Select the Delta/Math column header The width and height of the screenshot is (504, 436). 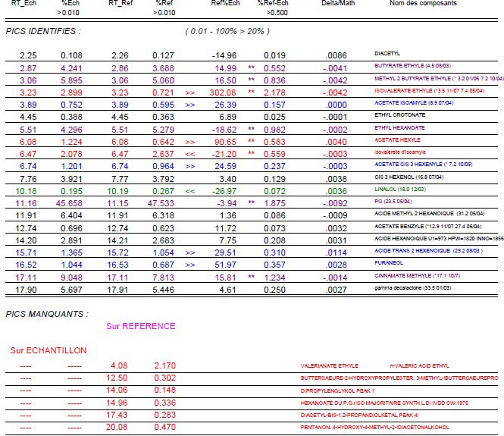[x=338, y=3]
